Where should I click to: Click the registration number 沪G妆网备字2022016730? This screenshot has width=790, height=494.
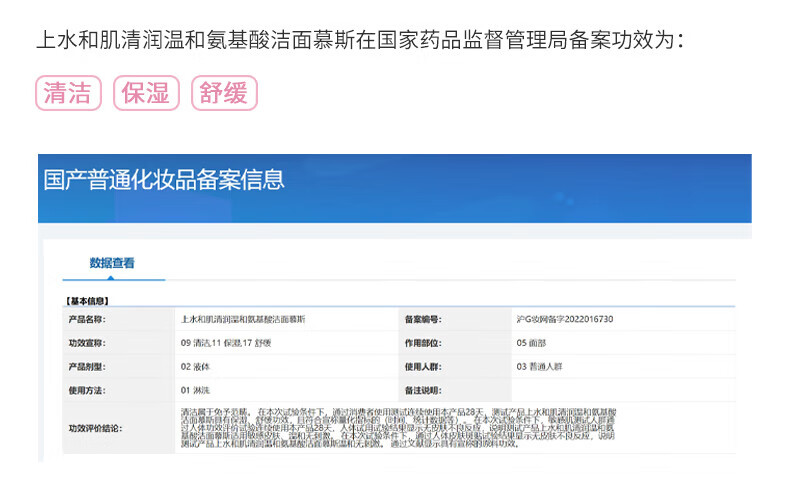click(563, 319)
